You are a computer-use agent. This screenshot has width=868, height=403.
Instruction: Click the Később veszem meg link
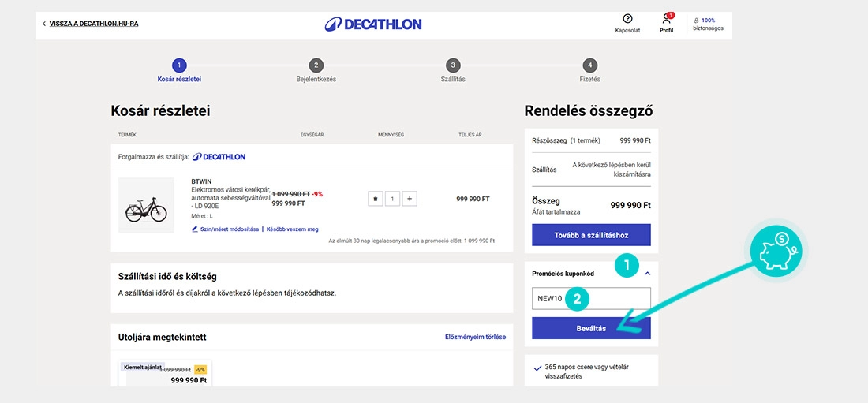click(x=292, y=229)
